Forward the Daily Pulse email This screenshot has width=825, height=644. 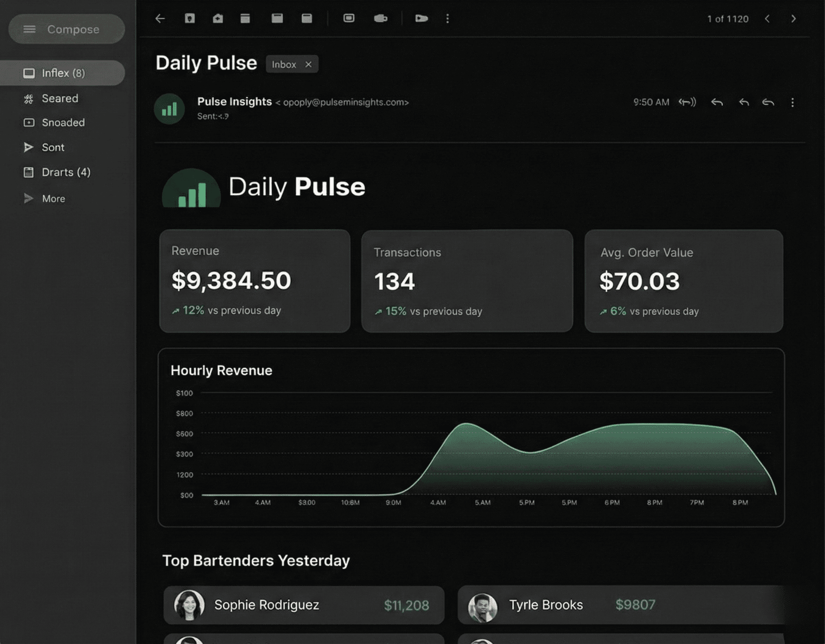[x=769, y=102]
